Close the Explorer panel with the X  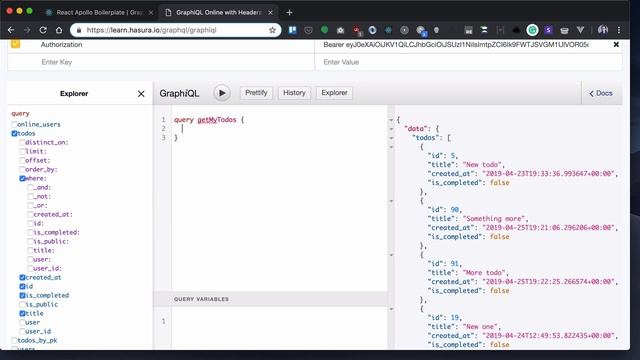[141, 94]
